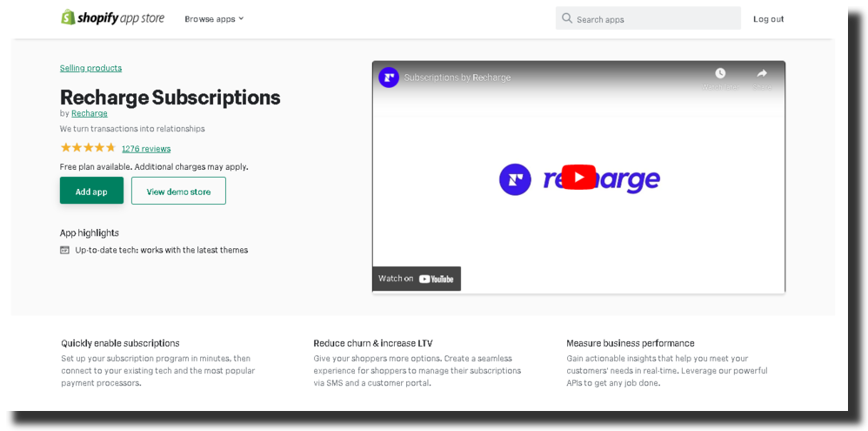Click "Reduce churn & increase LTV" heading
Viewport: 868px width, 431px height.
pyautogui.click(x=372, y=343)
